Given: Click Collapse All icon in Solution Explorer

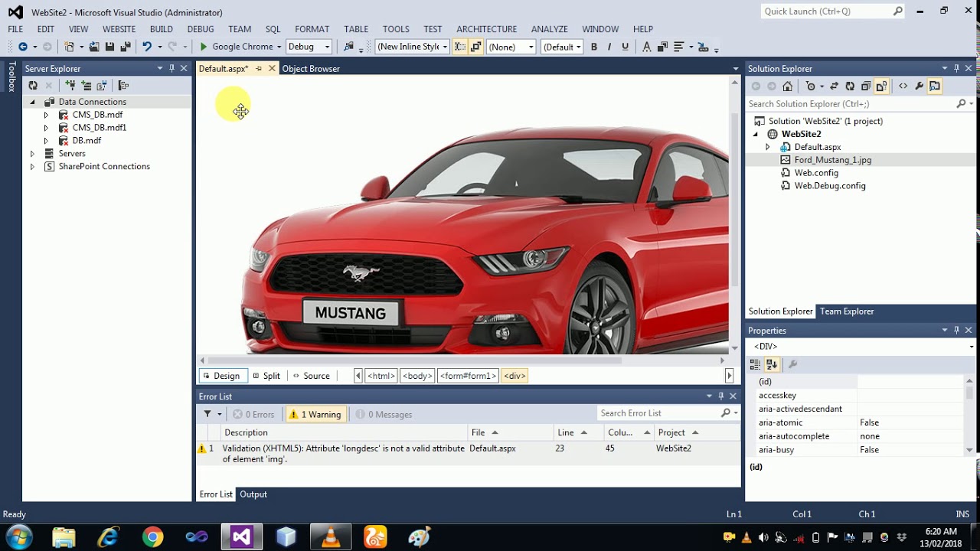Looking at the screenshot, I should click(x=866, y=86).
